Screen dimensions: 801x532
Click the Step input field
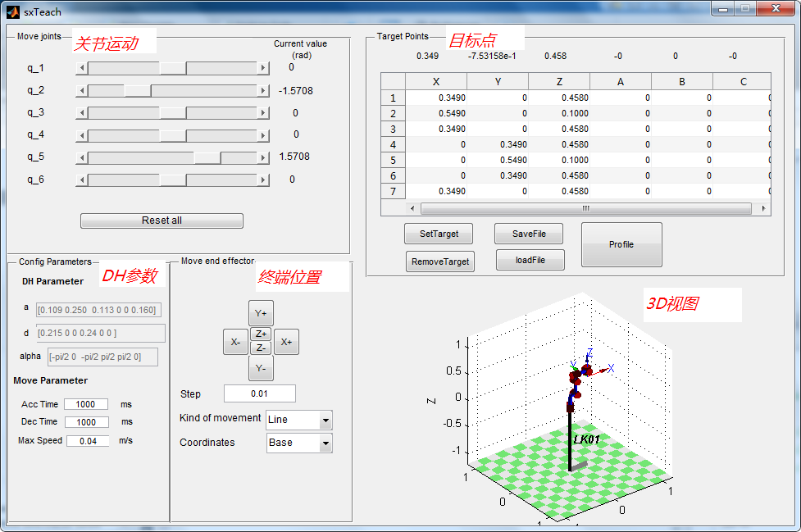tap(259, 394)
